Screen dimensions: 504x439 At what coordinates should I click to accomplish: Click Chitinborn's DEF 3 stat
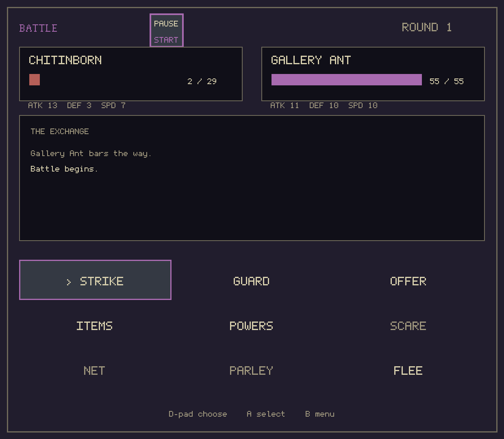(79, 105)
